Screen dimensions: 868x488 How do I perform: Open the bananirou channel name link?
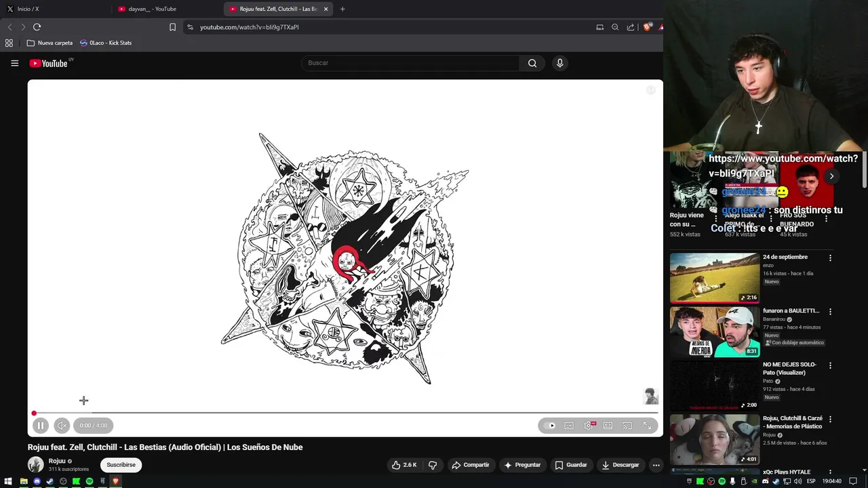click(774, 319)
